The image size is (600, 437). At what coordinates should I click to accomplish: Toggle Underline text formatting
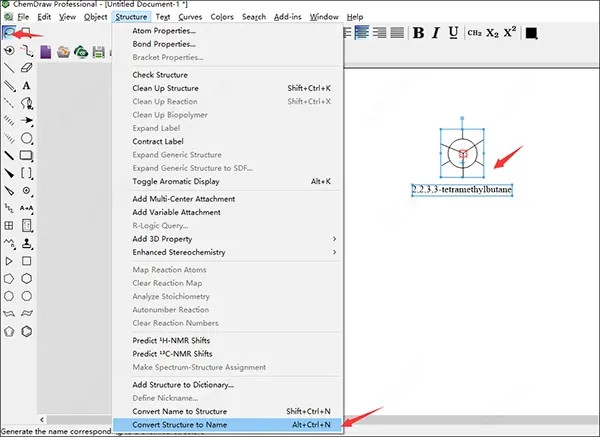click(454, 33)
